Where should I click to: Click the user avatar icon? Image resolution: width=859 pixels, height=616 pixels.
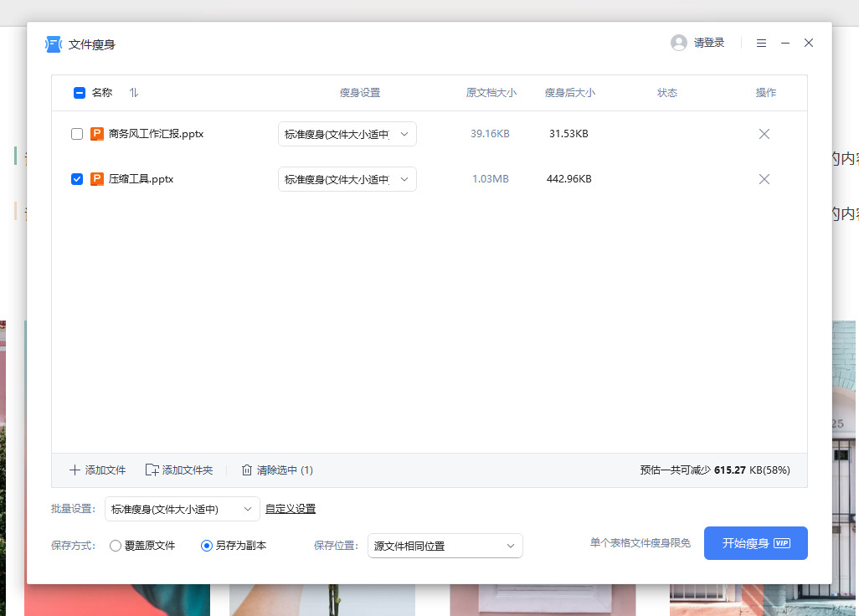click(679, 43)
